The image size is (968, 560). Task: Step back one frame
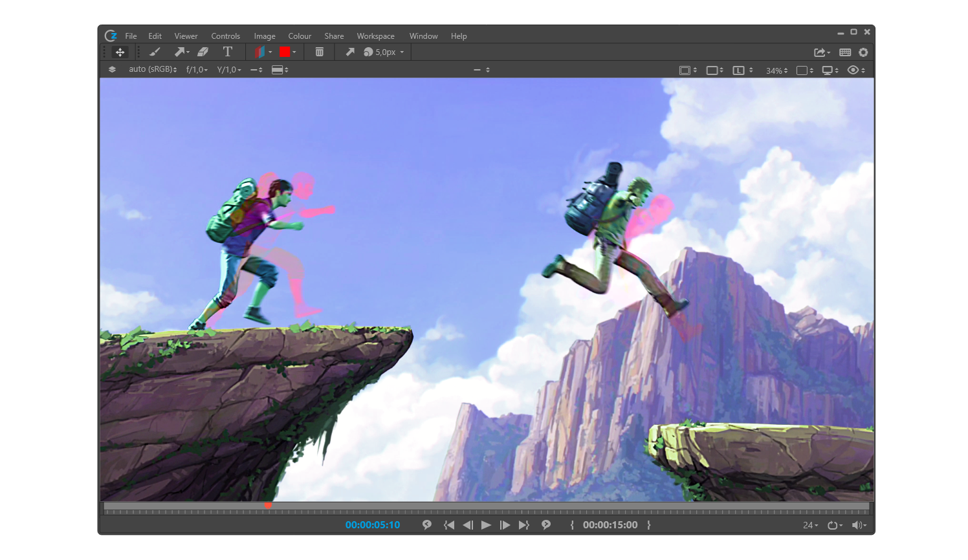pos(468,525)
